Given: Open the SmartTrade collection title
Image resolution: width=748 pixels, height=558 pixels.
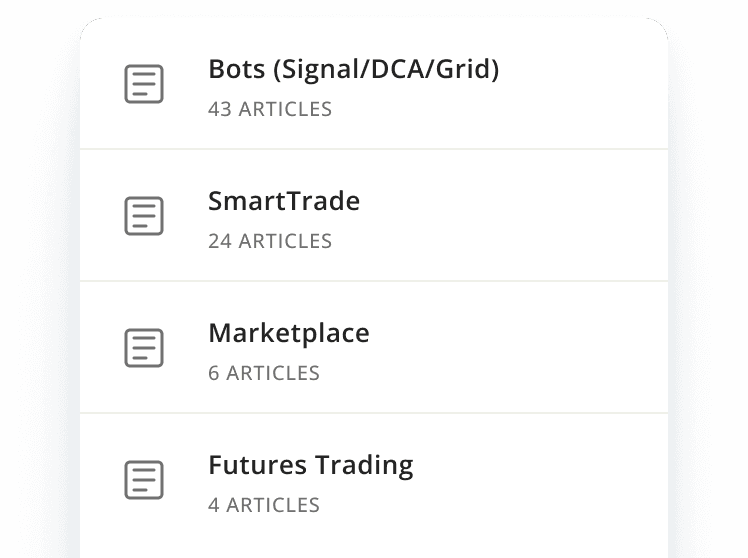Looking at the screenshot, I should [x=284, y=201].
